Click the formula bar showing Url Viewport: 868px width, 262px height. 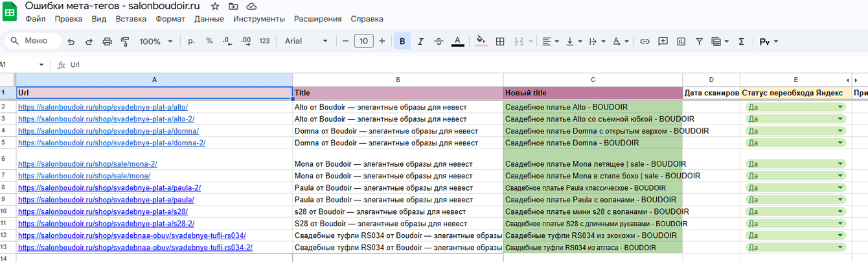coord(466,65)
